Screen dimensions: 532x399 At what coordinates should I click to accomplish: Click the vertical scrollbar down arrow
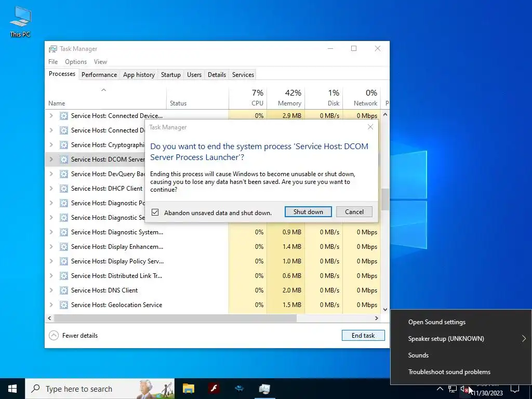pyautogui.click(x=385, y=310)
